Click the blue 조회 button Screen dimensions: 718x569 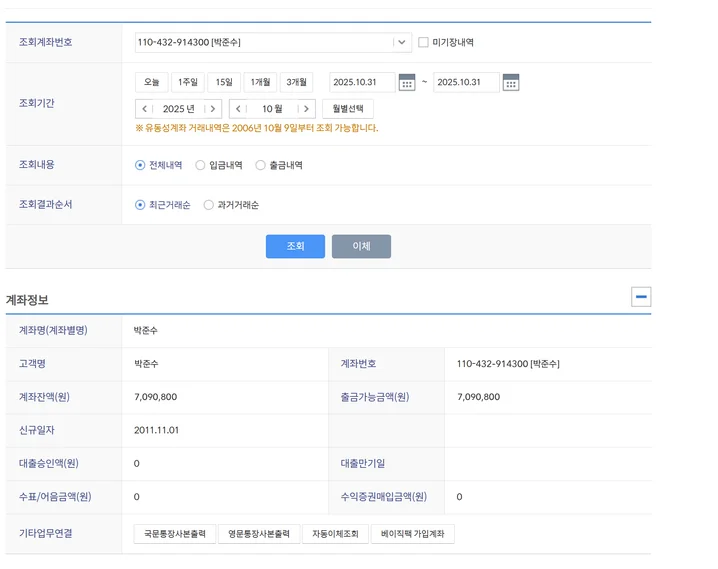pyautogui.click(x=295, y=247)
